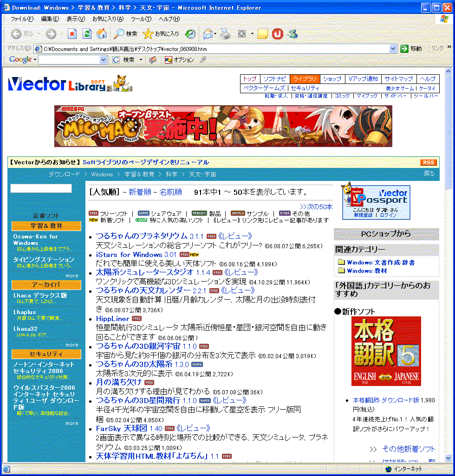Expand the Google toolbar search box dropdown
Image resolution: width=455 pixels, height=476 pixels.
point(103,60)
